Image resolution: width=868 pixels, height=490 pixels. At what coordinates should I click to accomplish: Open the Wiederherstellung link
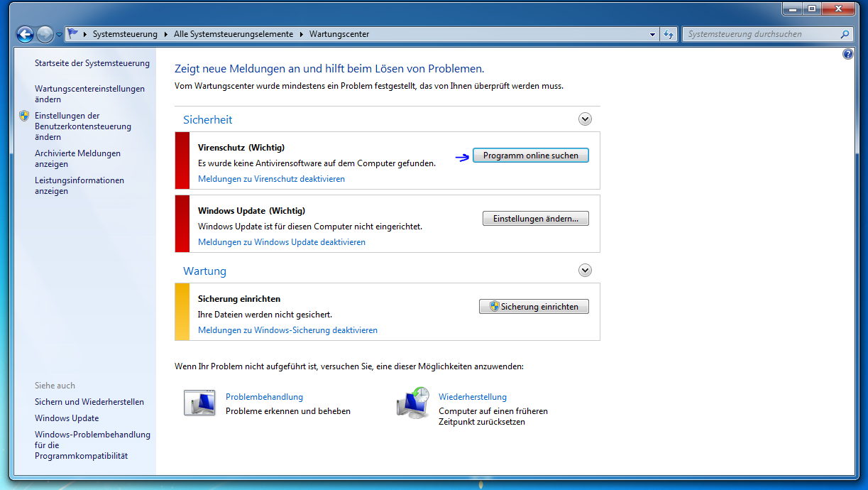tap(473, 397)
